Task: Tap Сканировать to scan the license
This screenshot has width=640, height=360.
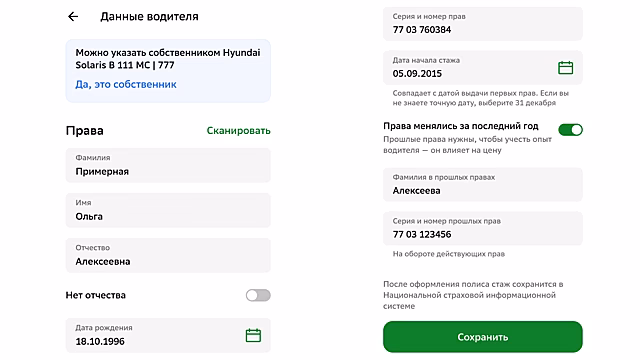Action: tap(238, 131)
